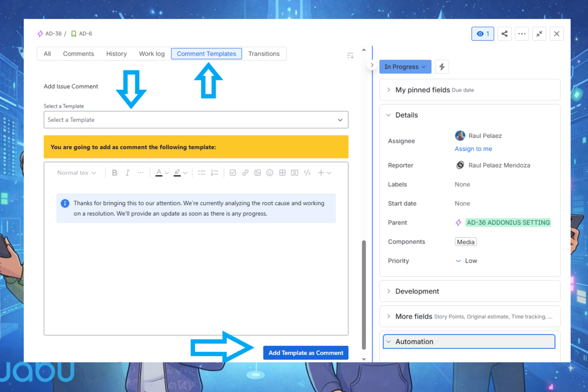Click the Assign to me link
Viewport: 588px width, 392px height.
tap(473, 149)
